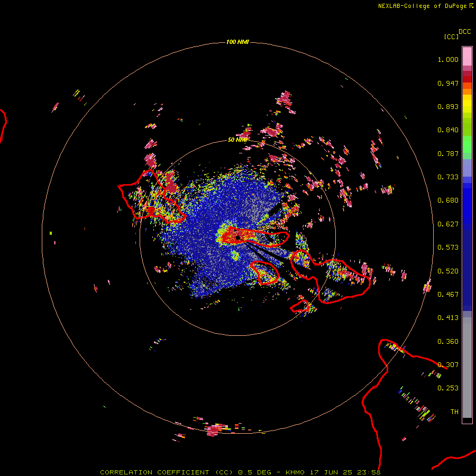476x476 pixels.
Task: Click the CORRELATION COEFFICIENT (CC) caption text
Action: coord(167,472)
